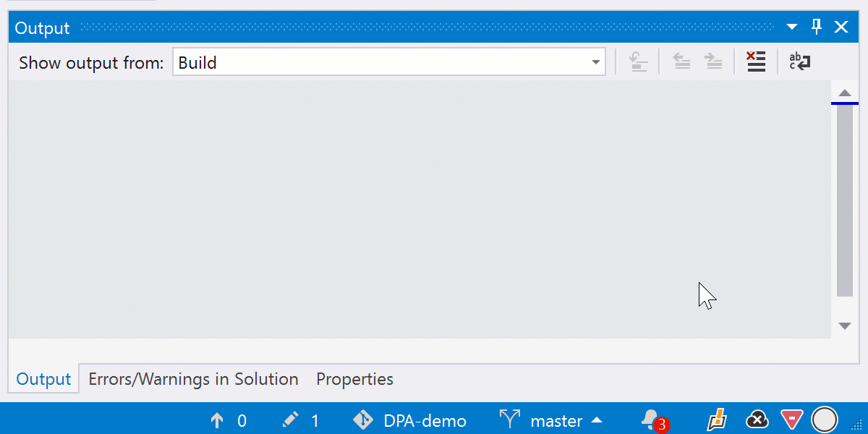This screenshot has width=868, height=434.
Task: Click the red triangle status bar icon
Action: tap(792, 420)
